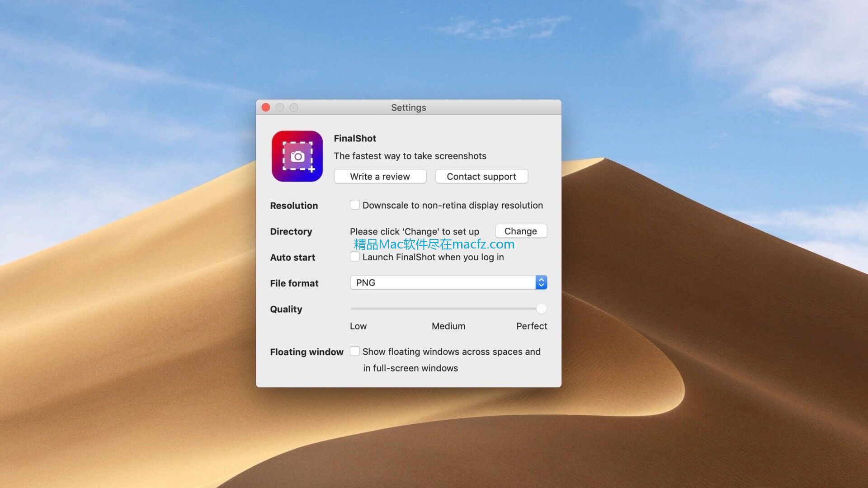Click the 'FinalShot' app name heading
This screenshot has width=868, height=488.
pos(355,139)
